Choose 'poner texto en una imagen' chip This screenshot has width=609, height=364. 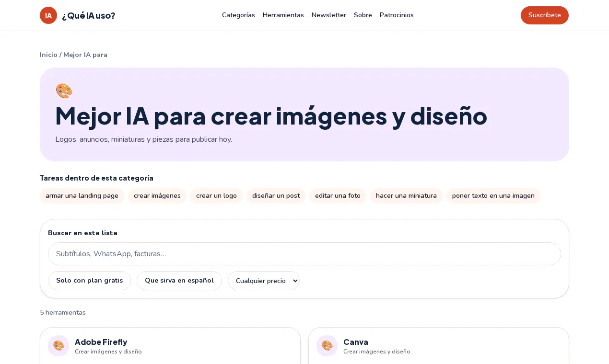point(493,196)
